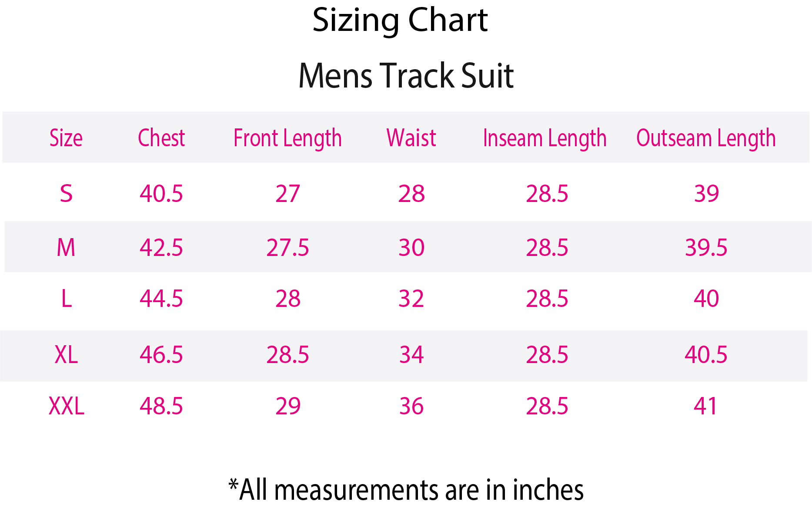Image resolution: width=812 pixels, height=508 pixels.
Task: Click the Front Length column header
Action: [x=287, y=138]
